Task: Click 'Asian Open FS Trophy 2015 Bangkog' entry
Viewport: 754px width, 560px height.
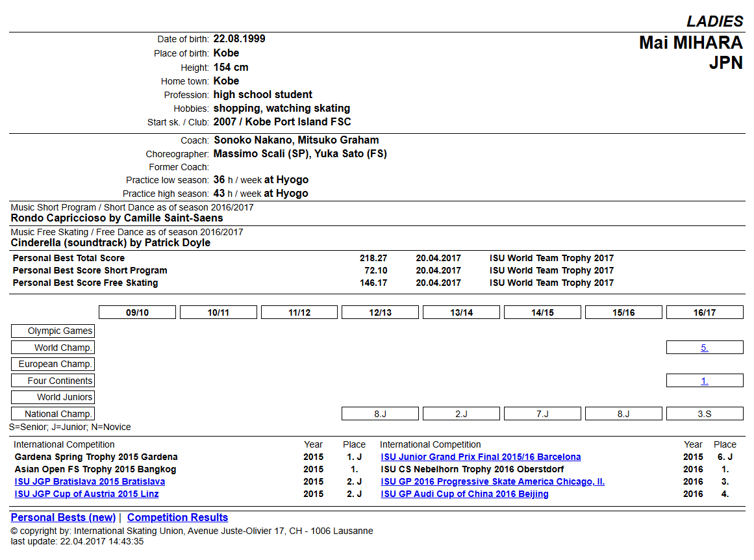Action: coord(95,470)
